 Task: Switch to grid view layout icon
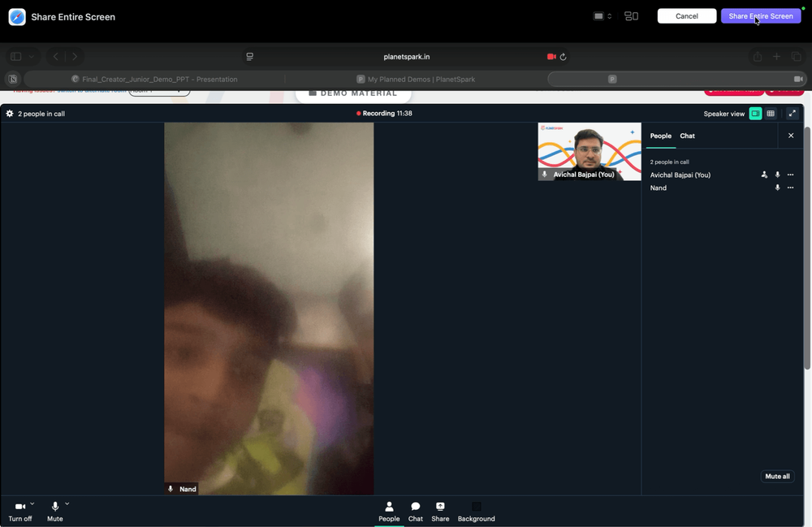(x=771, y=114)
